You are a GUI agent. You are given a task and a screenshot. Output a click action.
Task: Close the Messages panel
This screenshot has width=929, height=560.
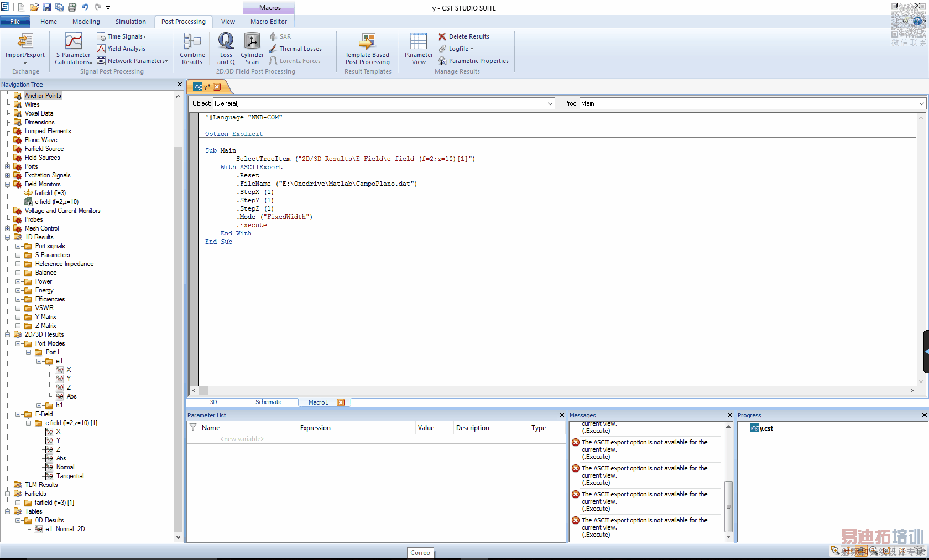click(x=730, y=415)
